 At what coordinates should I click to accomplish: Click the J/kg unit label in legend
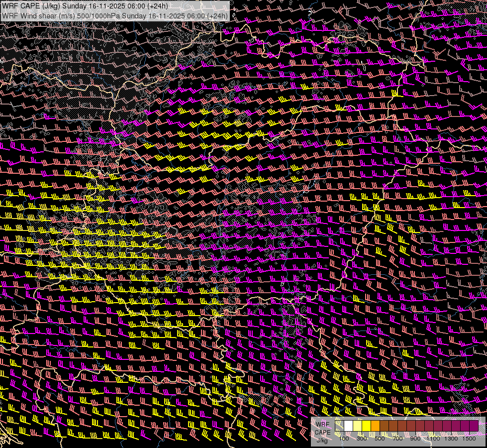pos(322,441)
